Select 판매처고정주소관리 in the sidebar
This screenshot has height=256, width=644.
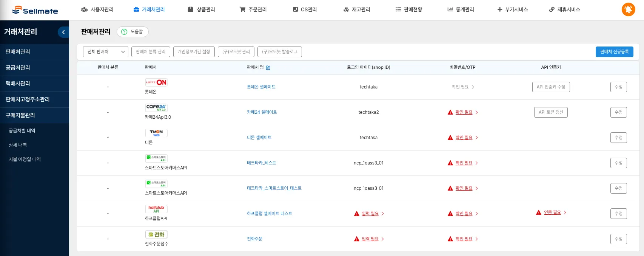pos(34,99)
